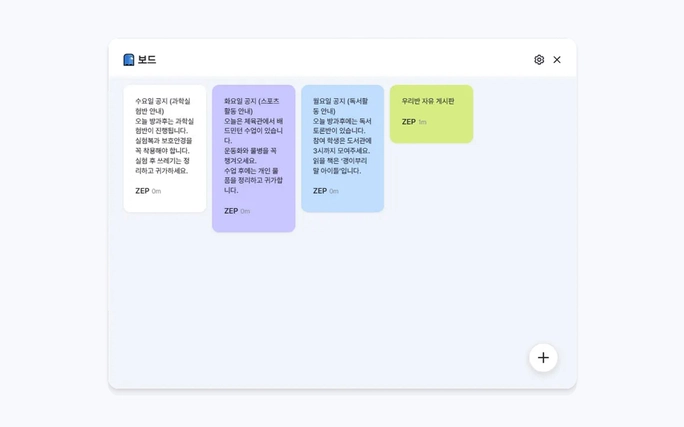Click the plus button to add note

click(543, 358)
